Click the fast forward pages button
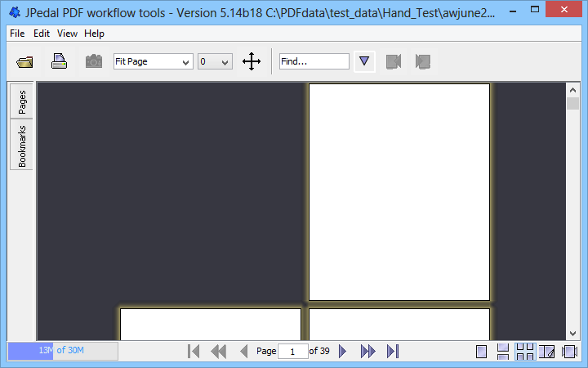The image size is (588, 368). [367, 351]
